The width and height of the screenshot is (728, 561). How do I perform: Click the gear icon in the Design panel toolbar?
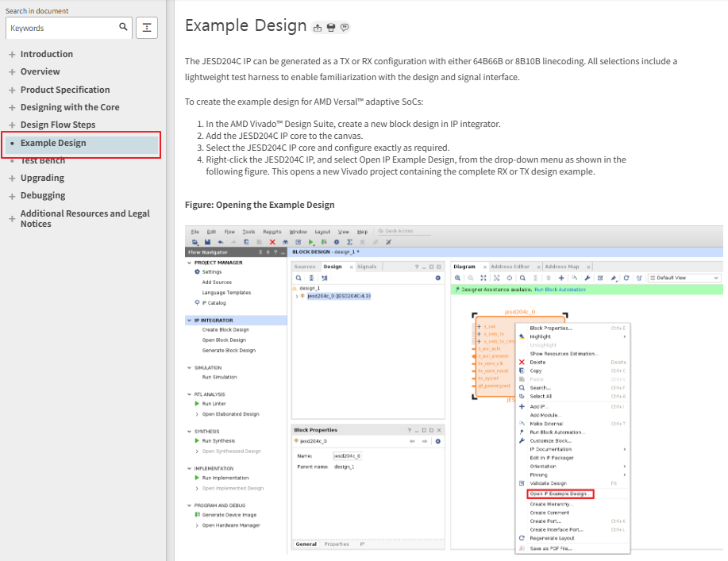[437, 278]
